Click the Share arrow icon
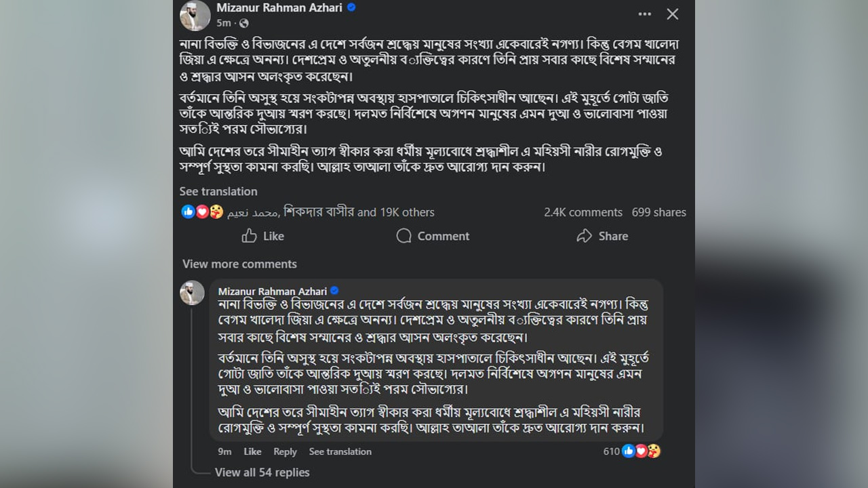 click(x=584, y=236)
